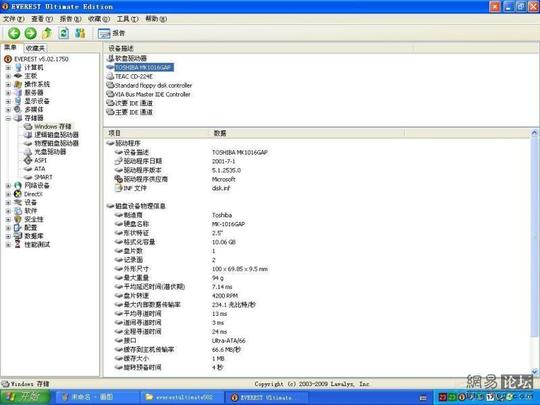This screenshot has width=540, height=405.
Task: Select the EVEREST v5.02.1750 root node
Action: (41, 59)
